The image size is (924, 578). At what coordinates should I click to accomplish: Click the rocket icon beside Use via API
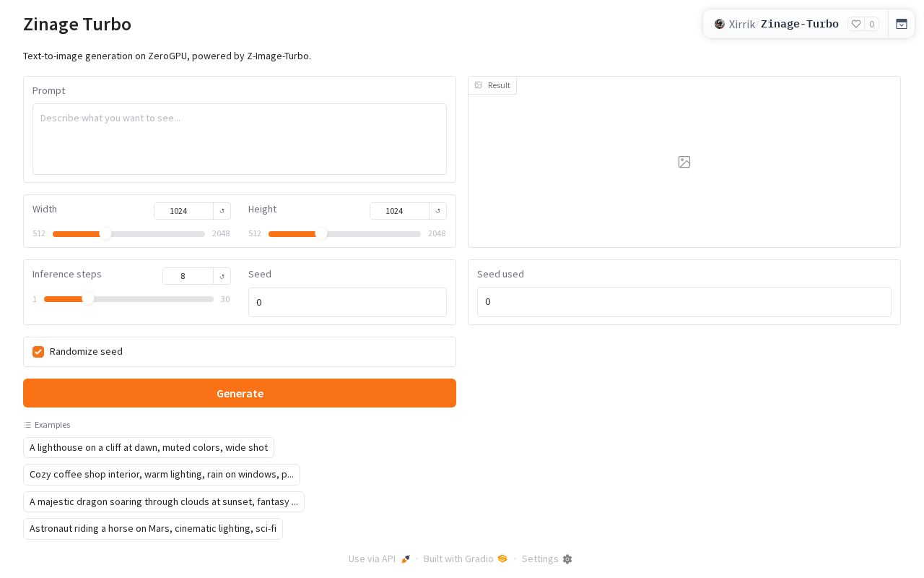coord(406,559)
